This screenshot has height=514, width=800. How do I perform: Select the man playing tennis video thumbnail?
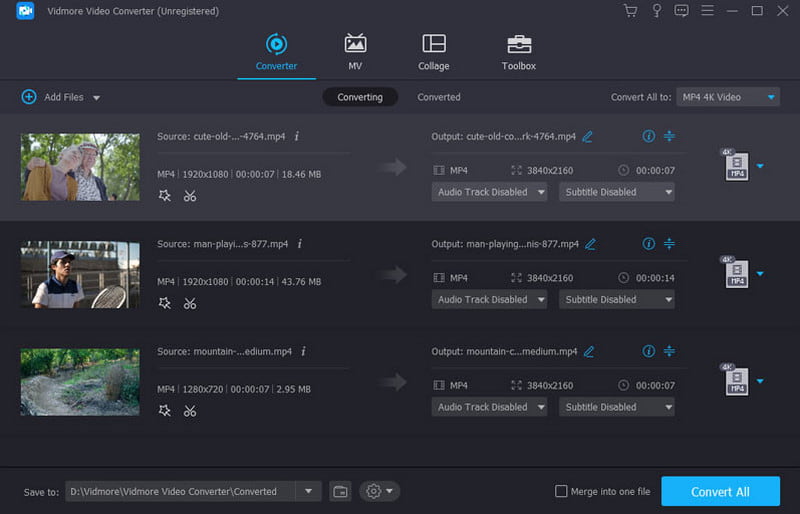click(80, 274)
